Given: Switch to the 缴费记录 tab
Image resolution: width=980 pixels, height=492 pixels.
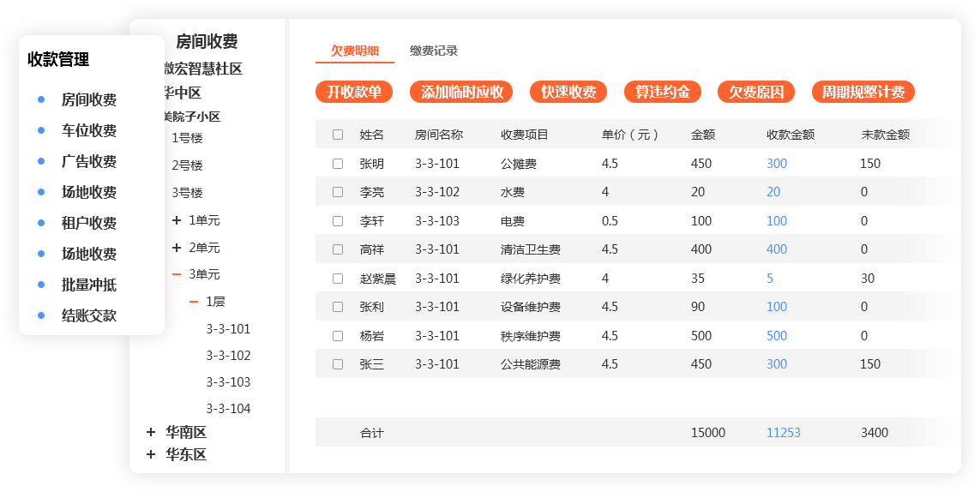Looking at the screenshot, I should tap(434, 51).
